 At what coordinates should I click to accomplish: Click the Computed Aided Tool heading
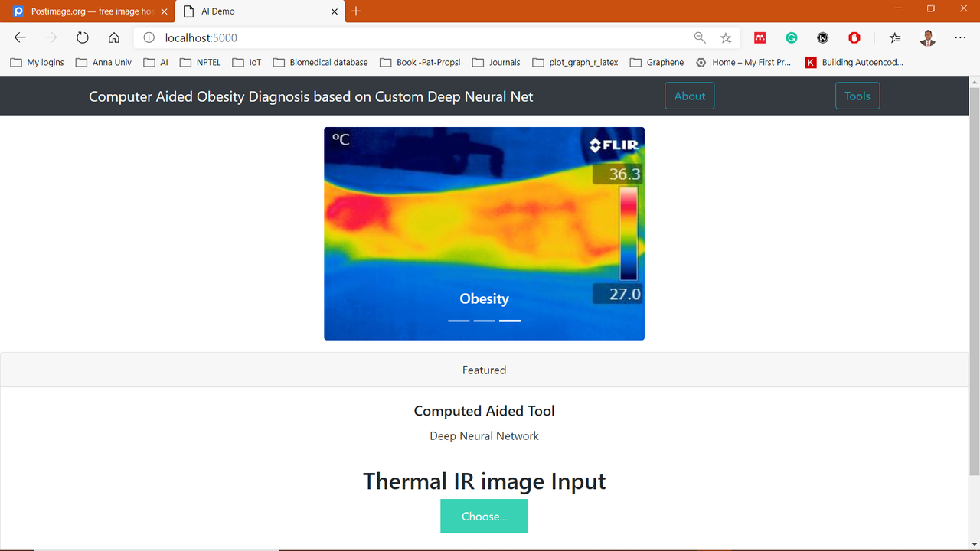(484, 411)
